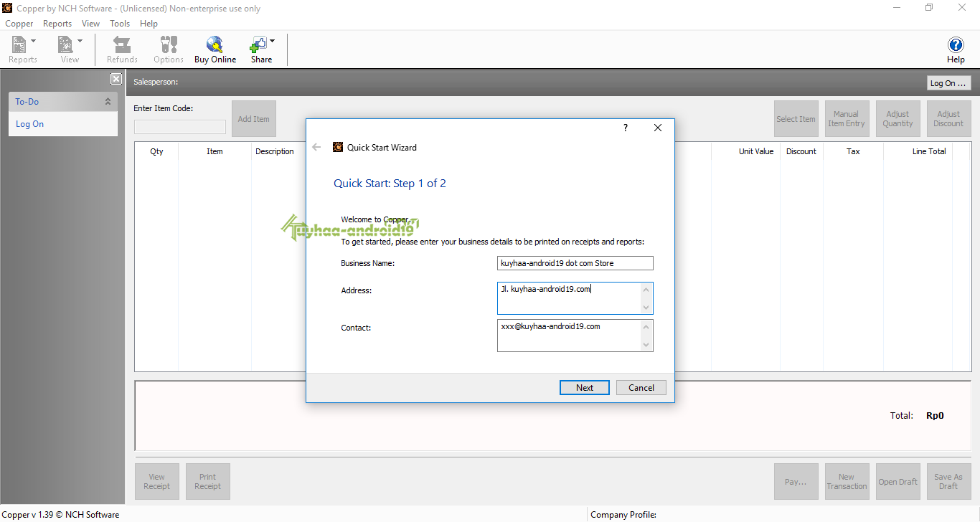Click the wizard question mark help button

coord(626,128)
